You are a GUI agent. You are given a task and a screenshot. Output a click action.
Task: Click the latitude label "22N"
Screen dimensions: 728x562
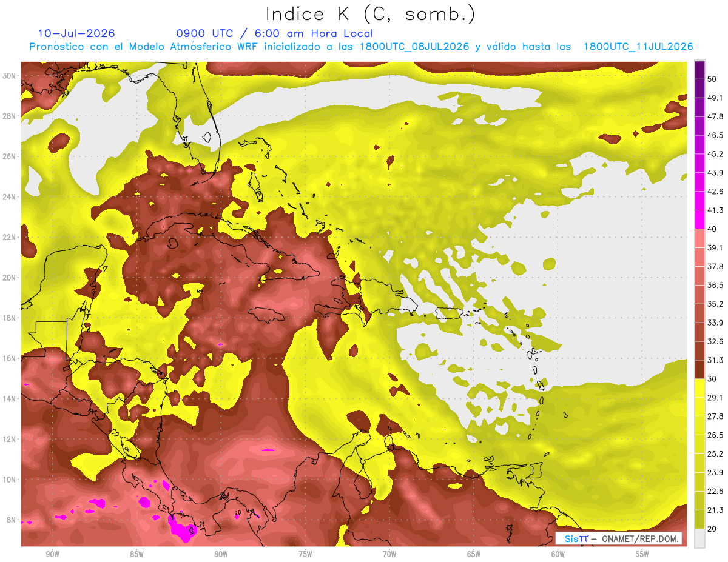point(10,237)
